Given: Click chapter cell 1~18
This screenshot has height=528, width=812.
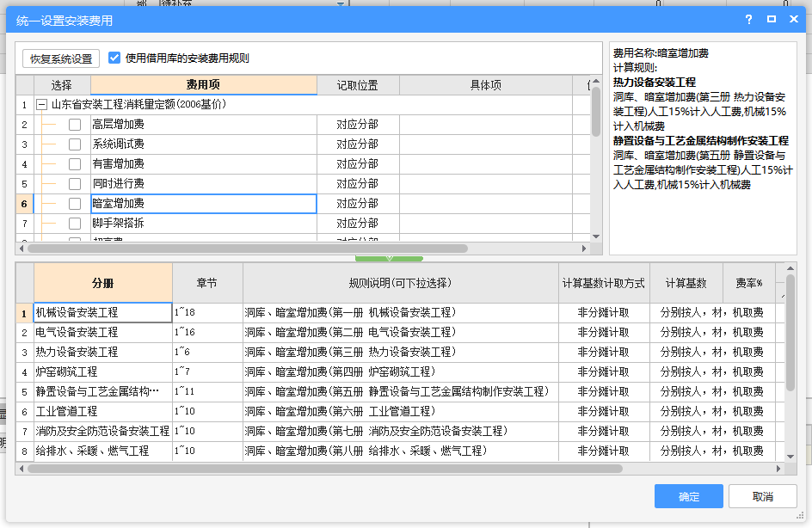Looking at the screenshot, I should [x=207, y=313].
